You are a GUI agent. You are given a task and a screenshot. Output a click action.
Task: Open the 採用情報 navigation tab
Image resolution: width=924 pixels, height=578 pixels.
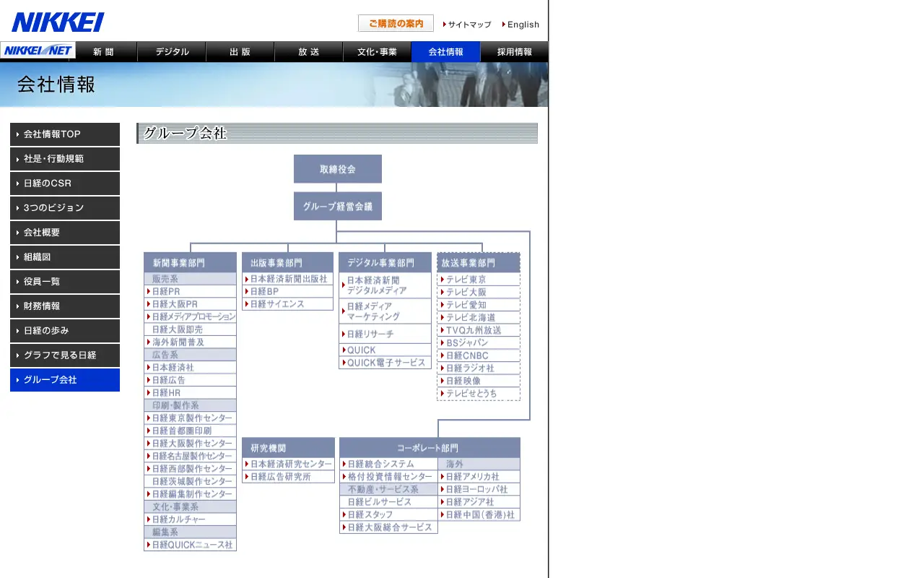click(x=515, y=52)
